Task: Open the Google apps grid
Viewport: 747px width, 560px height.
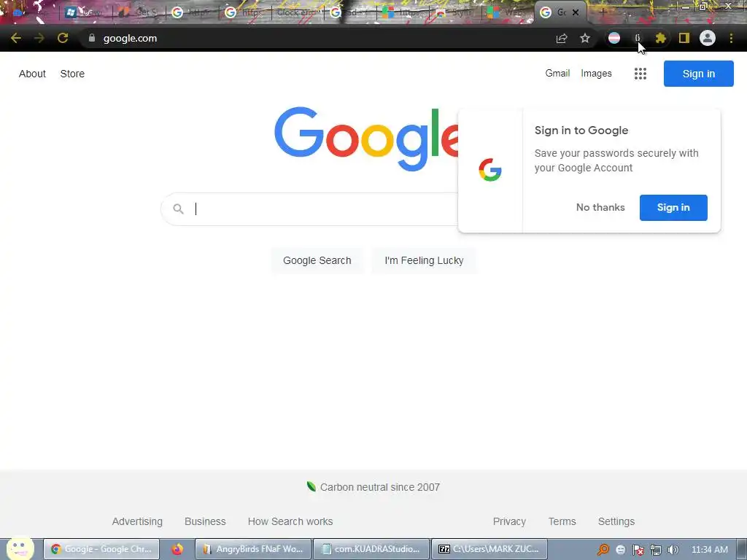Action: tap(640, 74)
